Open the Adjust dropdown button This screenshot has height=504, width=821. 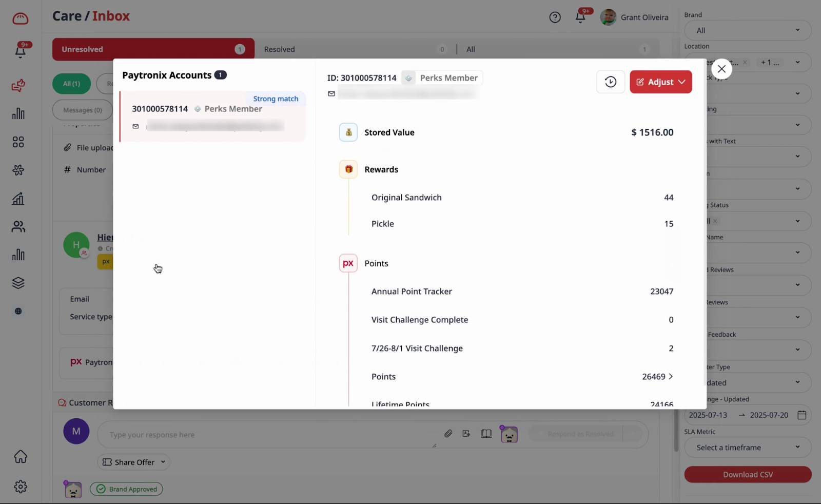[661, 82]
